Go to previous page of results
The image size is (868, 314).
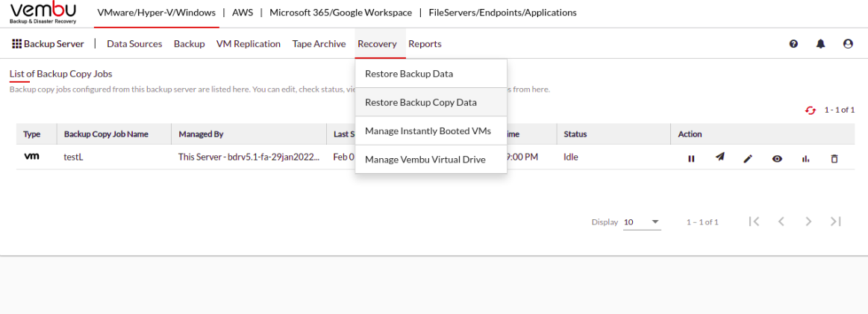(x=781, y=221)
